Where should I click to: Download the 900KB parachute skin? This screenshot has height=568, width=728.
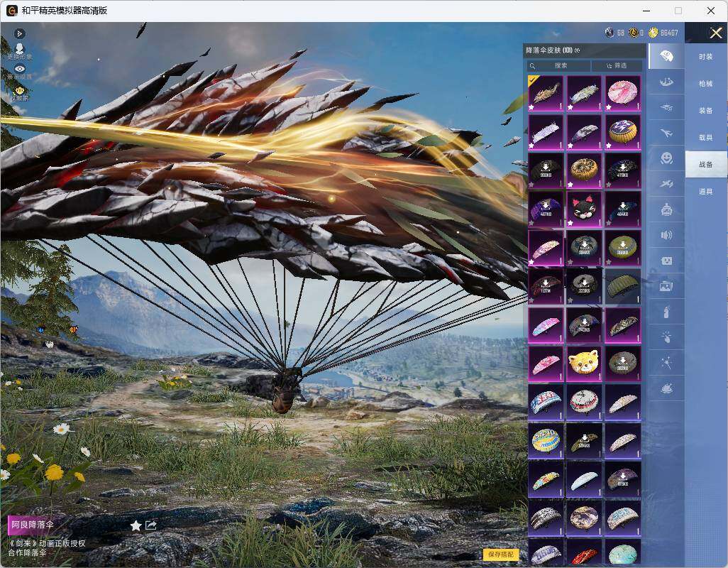(x=546, y=170)
